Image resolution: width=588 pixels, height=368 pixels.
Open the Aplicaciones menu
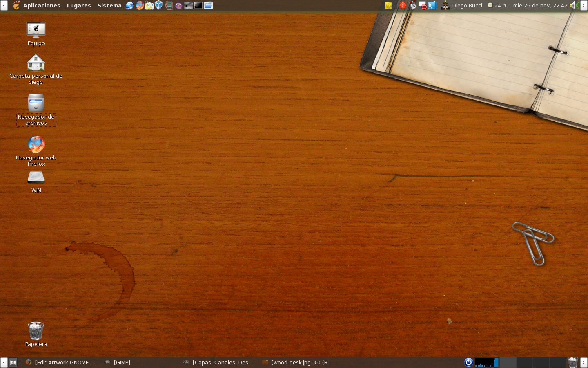pos(42,6)
